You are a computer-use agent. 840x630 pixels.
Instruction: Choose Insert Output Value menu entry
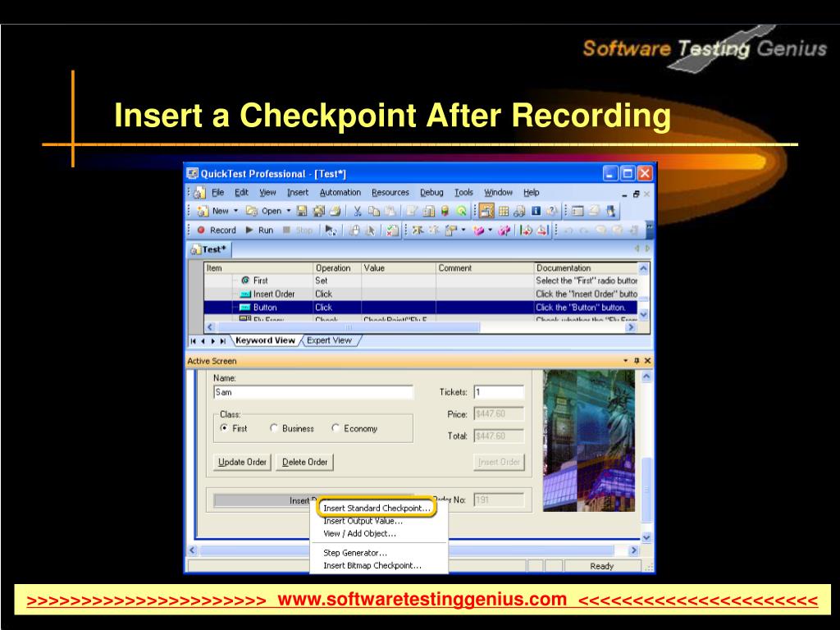[x=363, y=521]
